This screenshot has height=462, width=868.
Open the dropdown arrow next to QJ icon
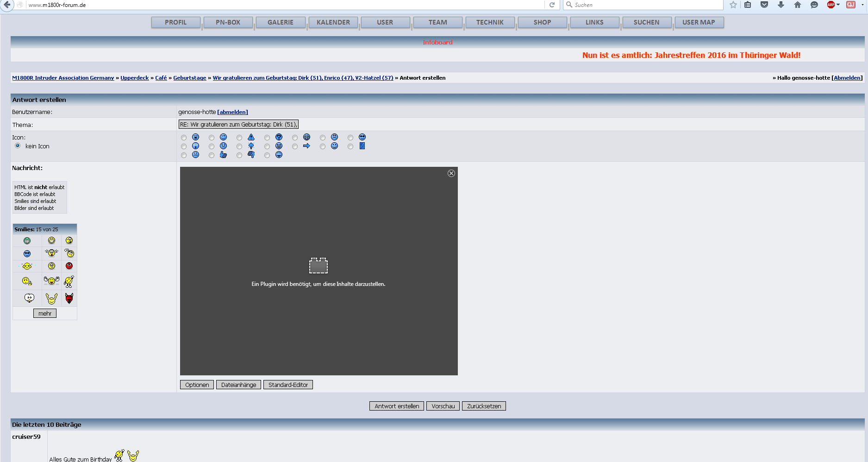862,5
